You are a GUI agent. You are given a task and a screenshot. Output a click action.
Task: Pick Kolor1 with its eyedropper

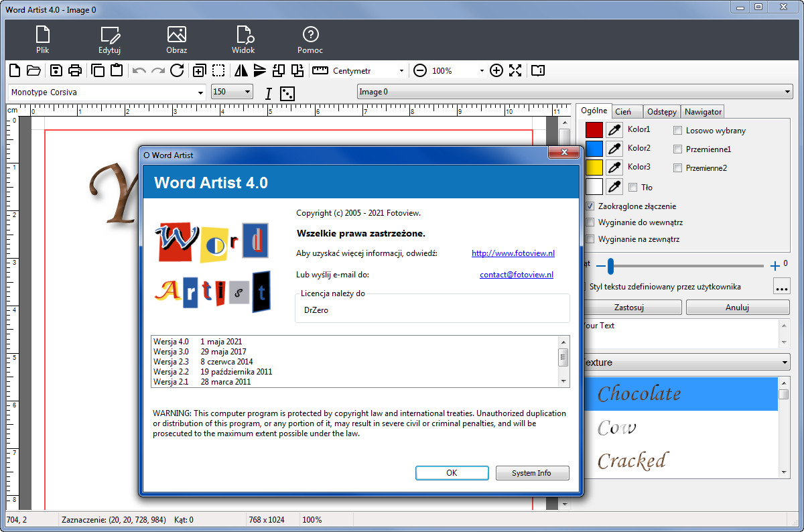pos(614,130)
